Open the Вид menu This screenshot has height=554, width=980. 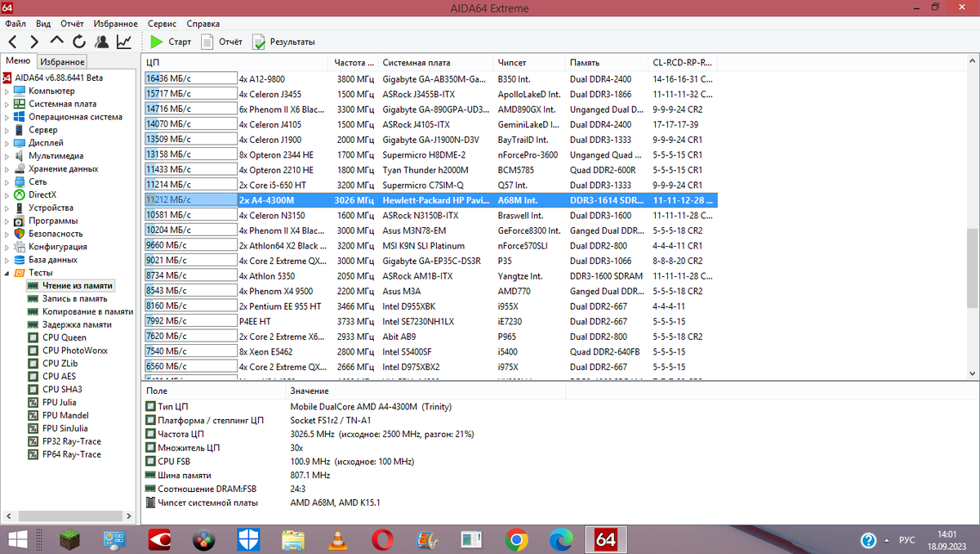(43, 24)
